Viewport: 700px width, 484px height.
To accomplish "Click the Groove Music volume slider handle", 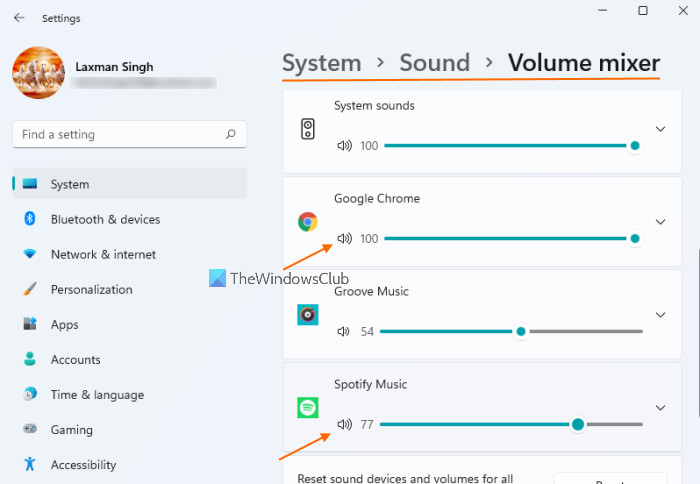I will pos(520,331).
